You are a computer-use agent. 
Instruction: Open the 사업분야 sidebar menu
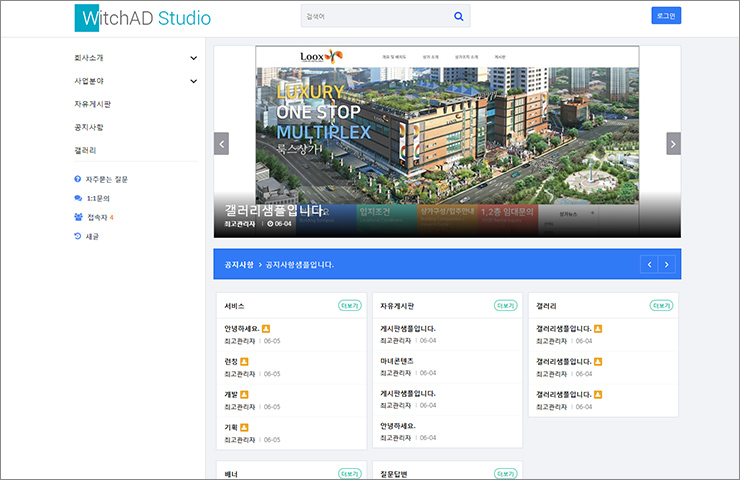(x=89, y=81)
